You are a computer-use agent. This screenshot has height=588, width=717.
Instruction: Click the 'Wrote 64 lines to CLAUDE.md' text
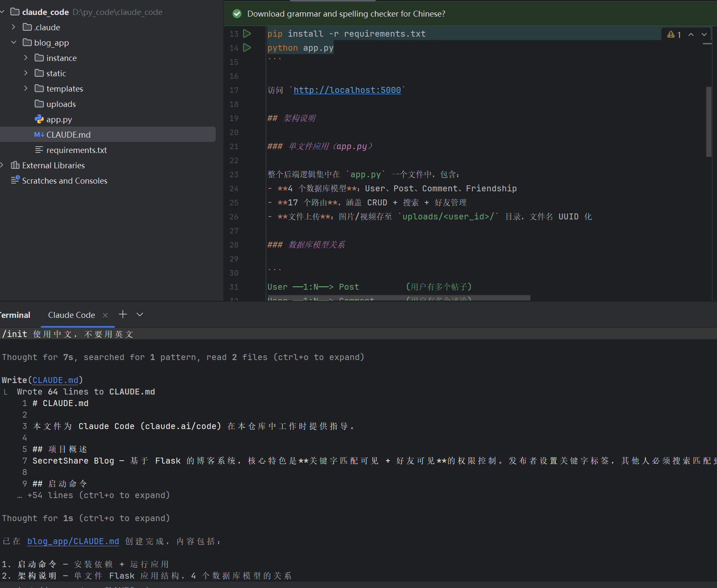pyautogui.click(x=86, y=392)
